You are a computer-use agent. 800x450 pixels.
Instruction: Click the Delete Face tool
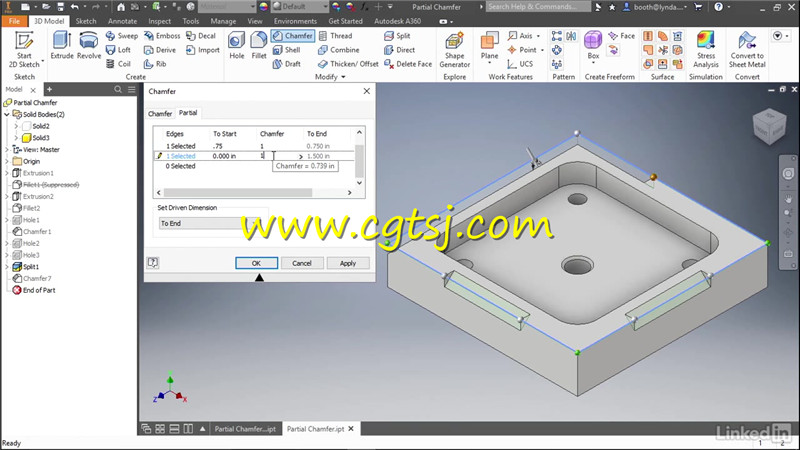point(408,64)
